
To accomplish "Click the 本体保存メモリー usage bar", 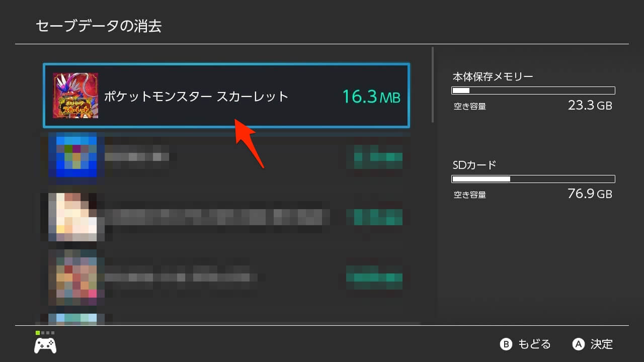I will pos(533,90).
